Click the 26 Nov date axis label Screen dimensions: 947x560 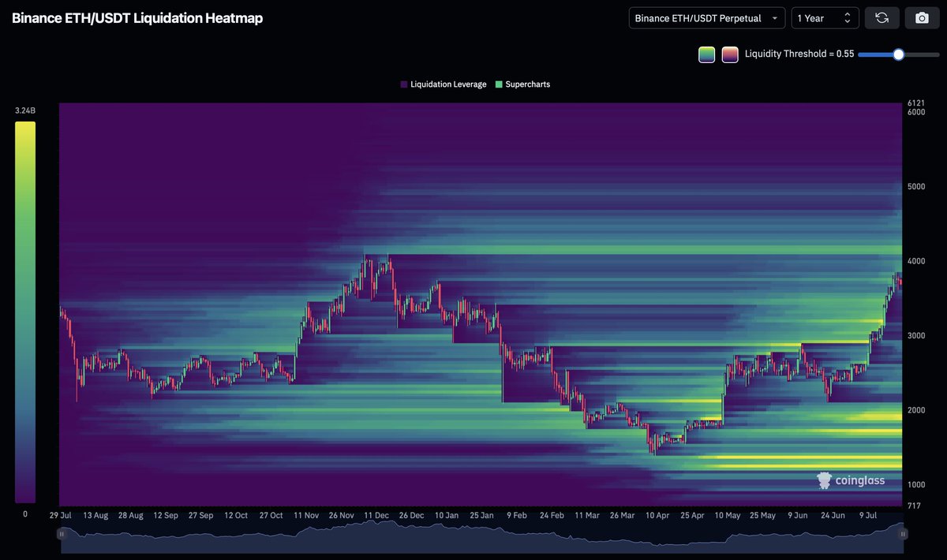coord(341,515)
